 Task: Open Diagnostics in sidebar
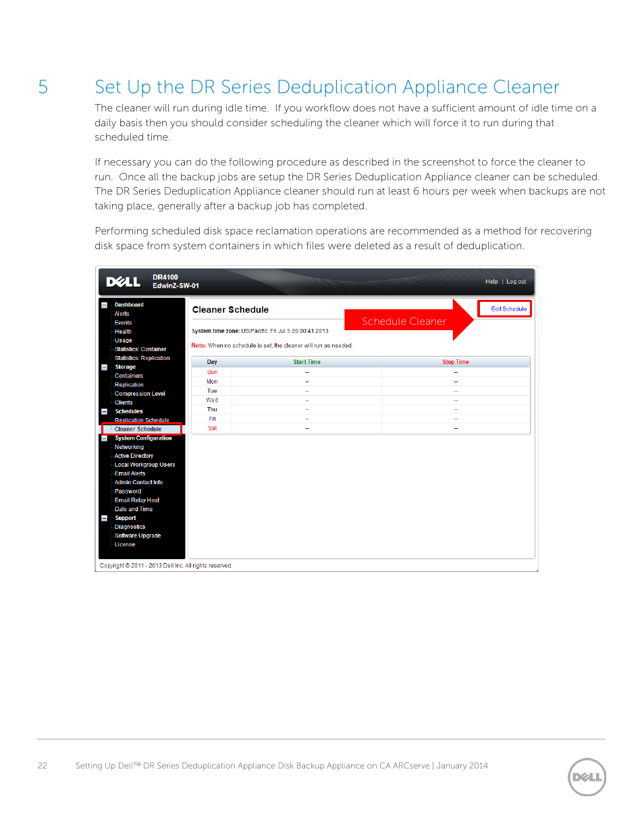(130, 527)
